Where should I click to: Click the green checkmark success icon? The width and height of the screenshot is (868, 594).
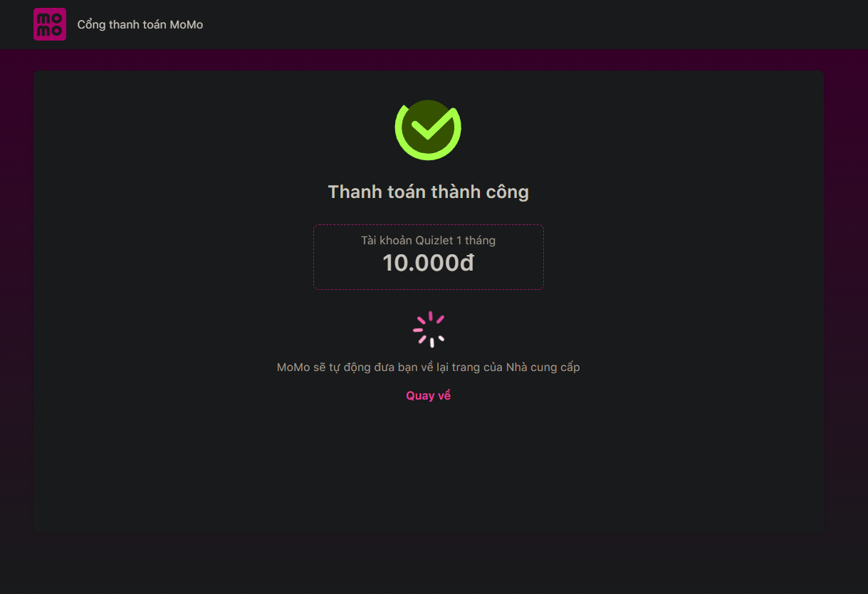point(428,130)
